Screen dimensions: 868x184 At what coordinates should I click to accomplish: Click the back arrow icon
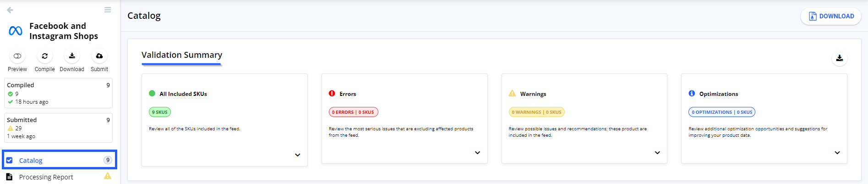[x=10, y=10]
